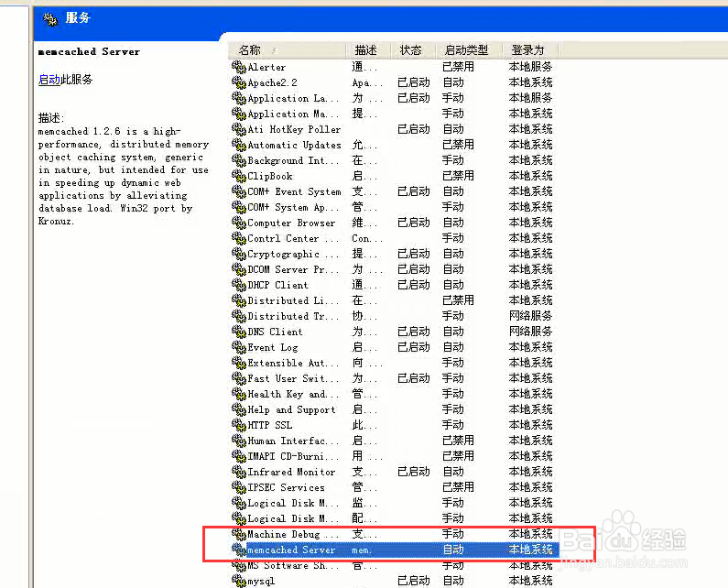Select the Background Int... service name
This screenshot has height=588, width=728.
click(x=293, y=160)
